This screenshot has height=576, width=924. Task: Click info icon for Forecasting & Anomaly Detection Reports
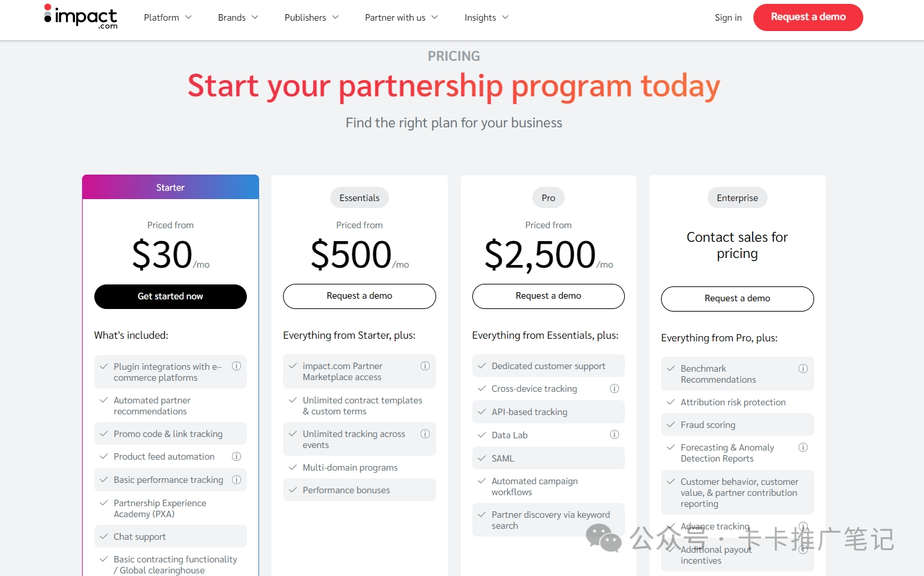click(x=803, y=447)
